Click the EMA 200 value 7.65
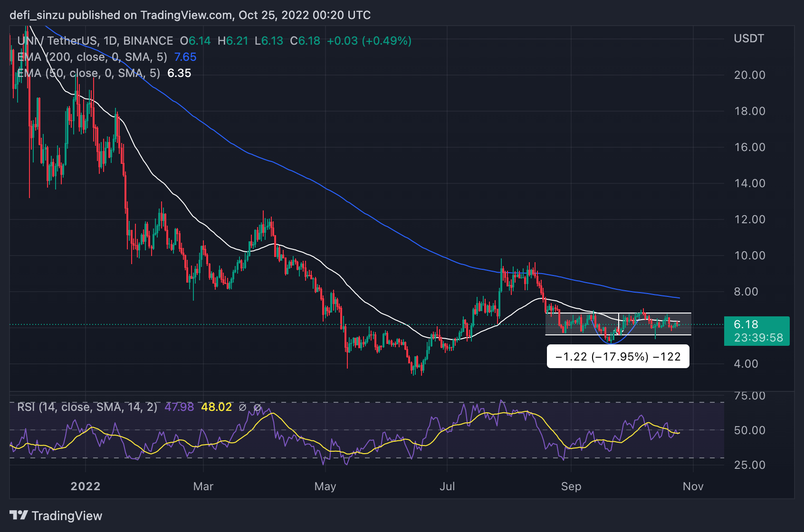Image resolution: width=804 pixels, height=532 pixels. pos(185,57)
